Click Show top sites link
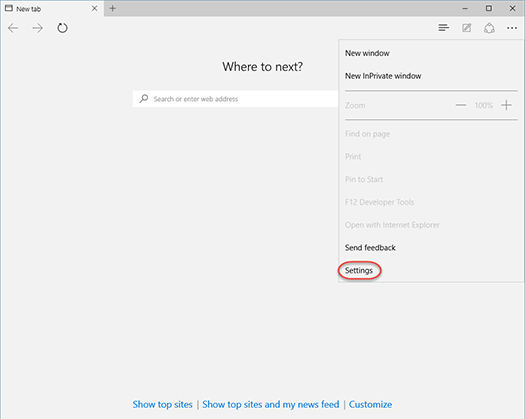525x419 pixels. point(162,405)
